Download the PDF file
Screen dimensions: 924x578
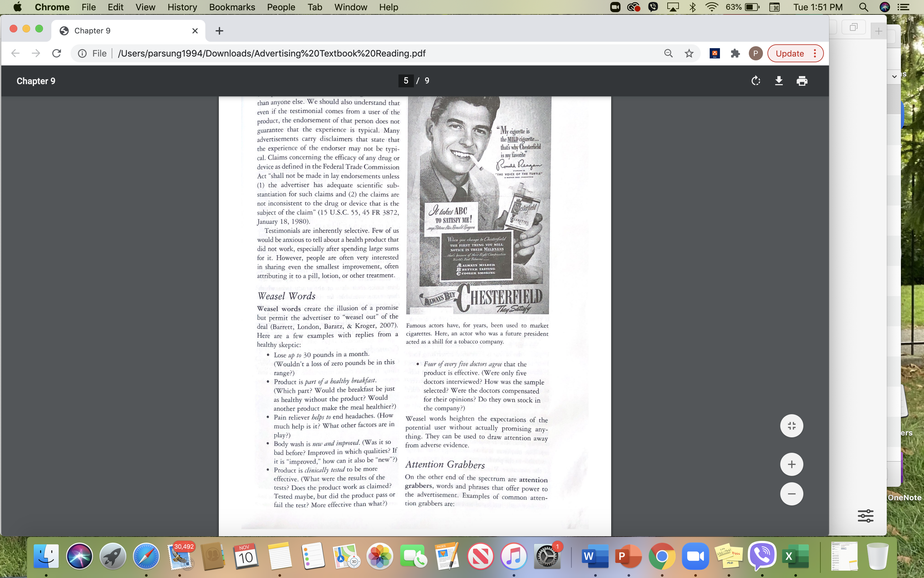pyautogui.click(x=779, y=81)
